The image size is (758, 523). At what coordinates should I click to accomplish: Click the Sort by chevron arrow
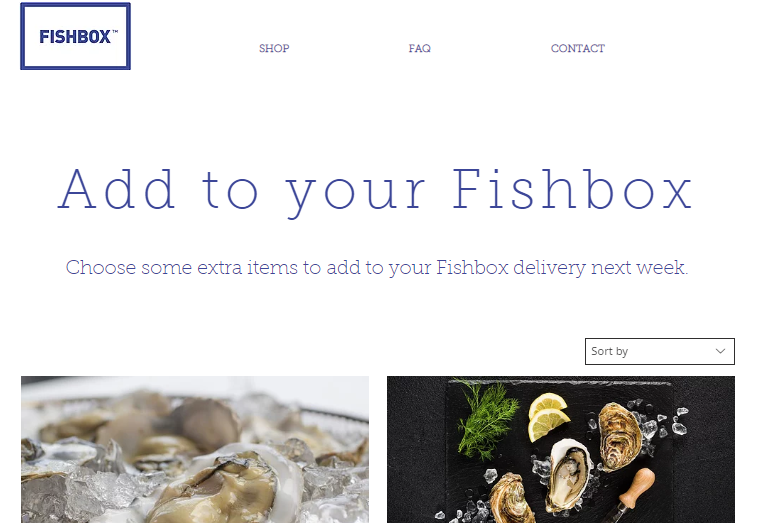click(720, 351)
